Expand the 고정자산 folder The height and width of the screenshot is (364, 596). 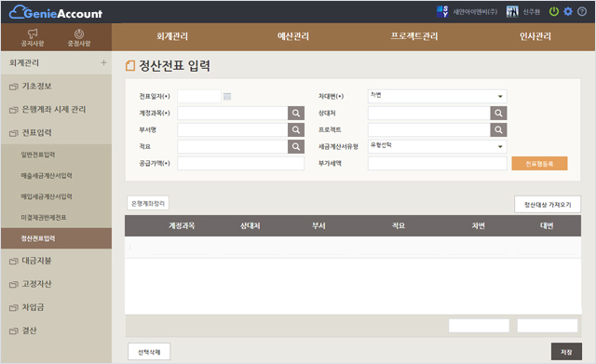point(31,284)
